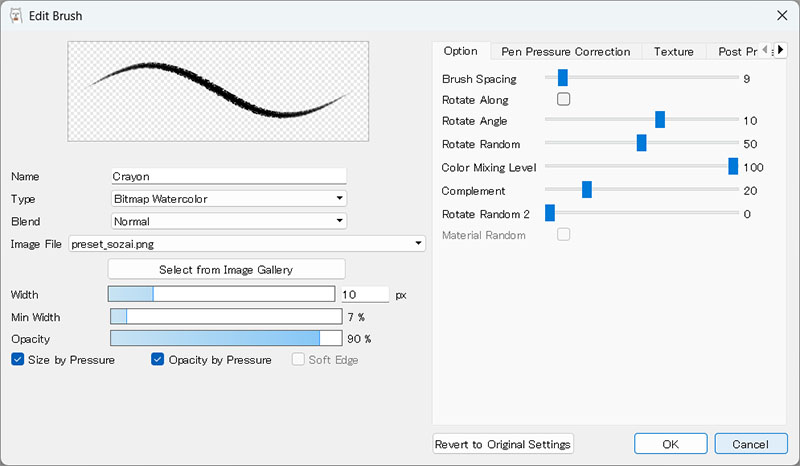Cancel the brush editing dialog

[750, 444]
